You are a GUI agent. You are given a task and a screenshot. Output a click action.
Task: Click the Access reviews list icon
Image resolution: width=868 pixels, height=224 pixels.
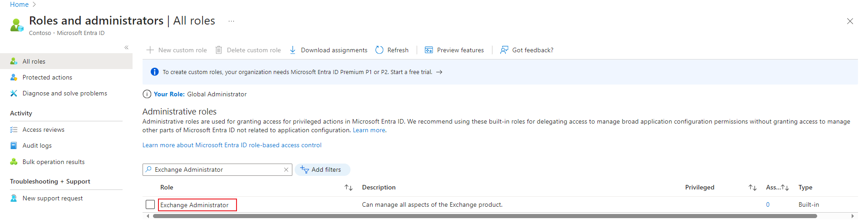click(14, 129)
